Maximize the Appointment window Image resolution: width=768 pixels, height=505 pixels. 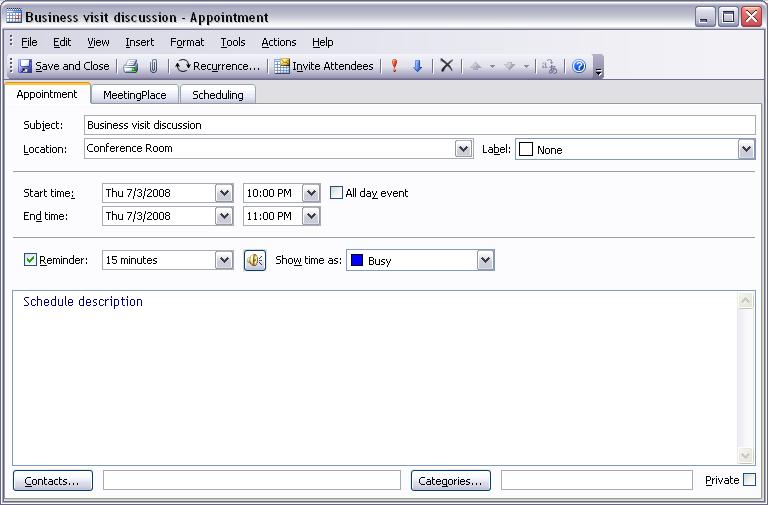click(x=728, y=17)
